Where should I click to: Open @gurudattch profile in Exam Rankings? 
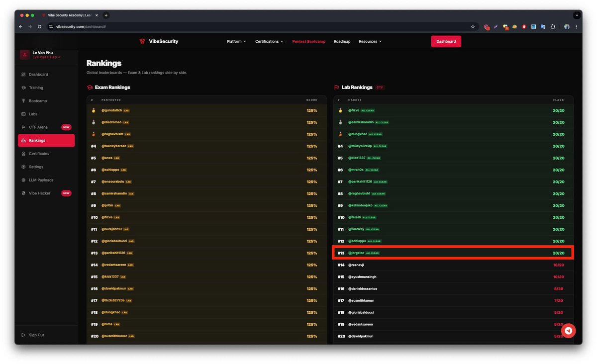pos(112,110)
